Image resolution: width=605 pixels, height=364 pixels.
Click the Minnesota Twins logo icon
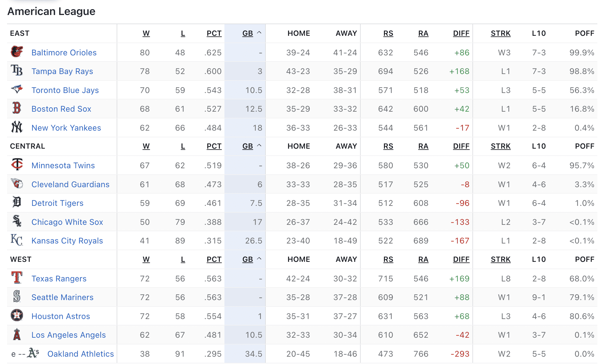[17, 165]
